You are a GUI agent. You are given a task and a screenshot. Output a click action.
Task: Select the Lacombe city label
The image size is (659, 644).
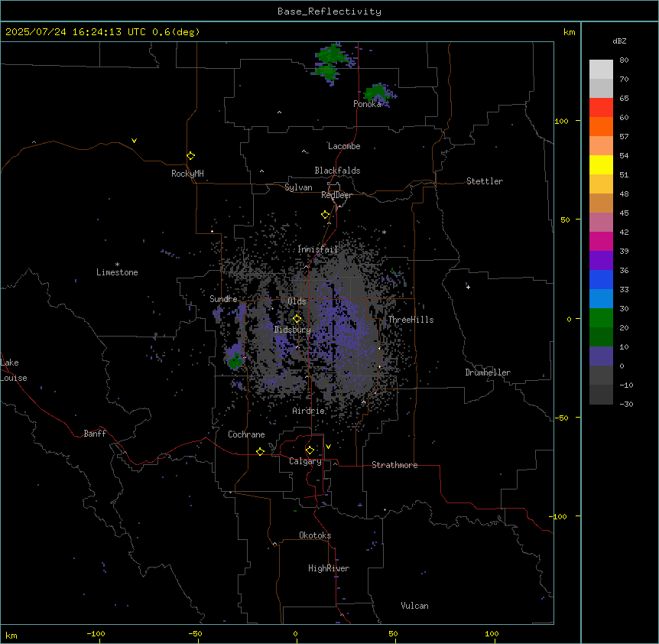point(344,146)
